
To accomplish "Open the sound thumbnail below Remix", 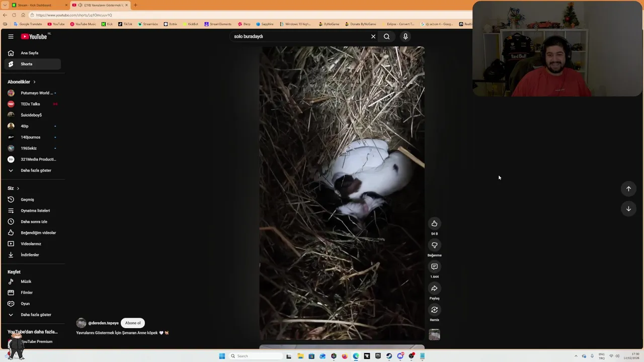I will (434, 334).
